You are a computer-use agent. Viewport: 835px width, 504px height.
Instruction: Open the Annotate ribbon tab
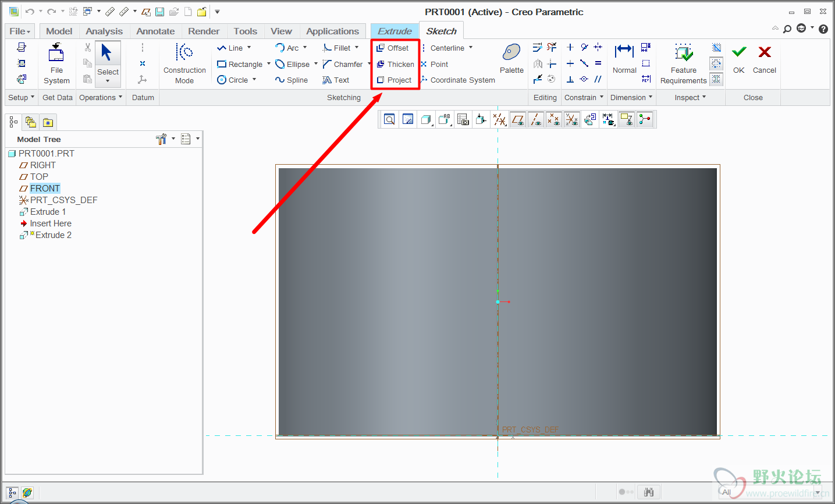(x=155, y=31)
